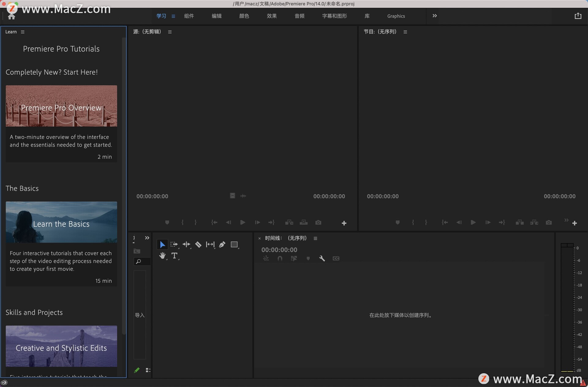Switch to 编辑 workspace tab
The image size is (588, 387).
pyautogui.click(x=217, y=16)
